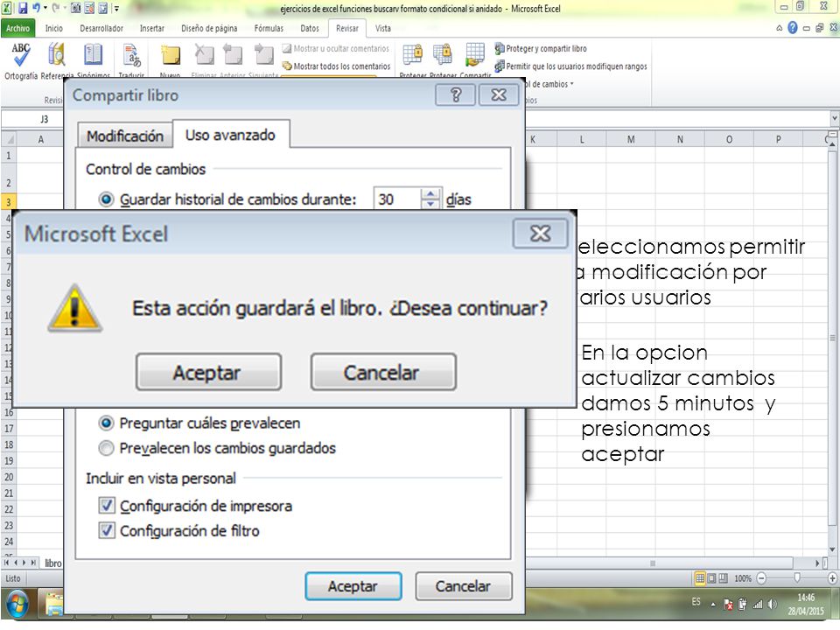Click the zoom out minus button
The image size is (840, 630).
point(761,578)
